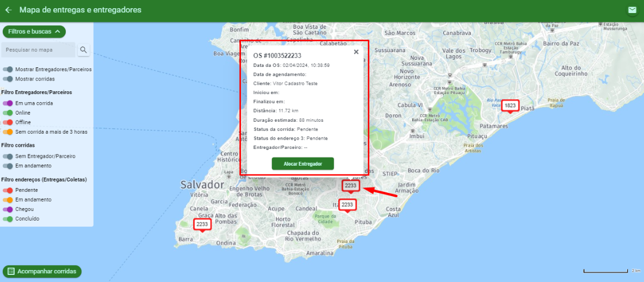Collapse the Filtros e buscas panel

[x=34, y=31]
